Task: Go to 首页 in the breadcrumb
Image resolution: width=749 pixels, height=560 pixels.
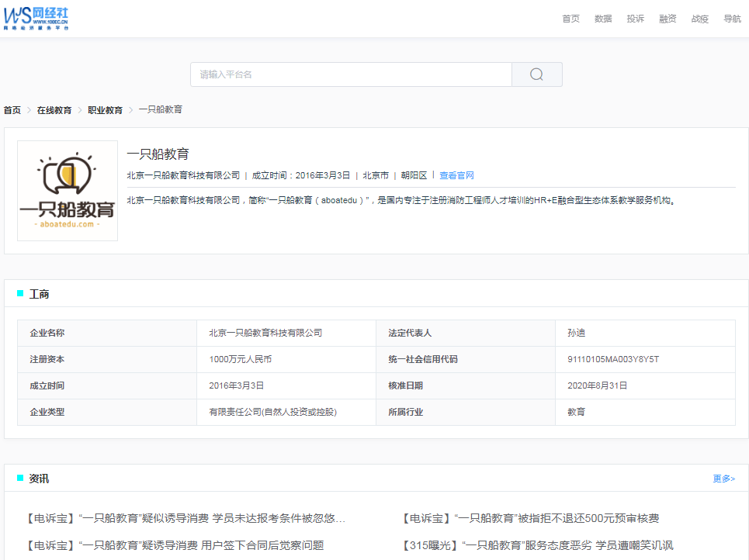Action: (12, 110)
